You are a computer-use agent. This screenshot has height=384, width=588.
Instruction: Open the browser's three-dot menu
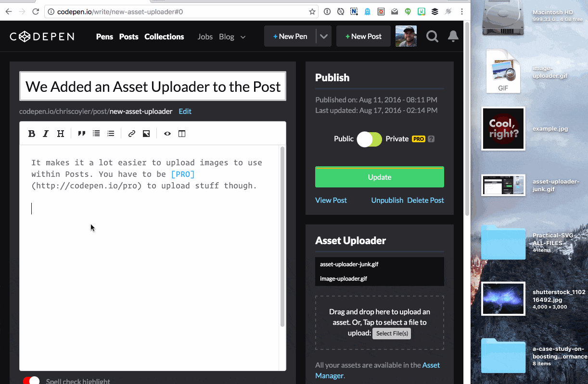462,11
